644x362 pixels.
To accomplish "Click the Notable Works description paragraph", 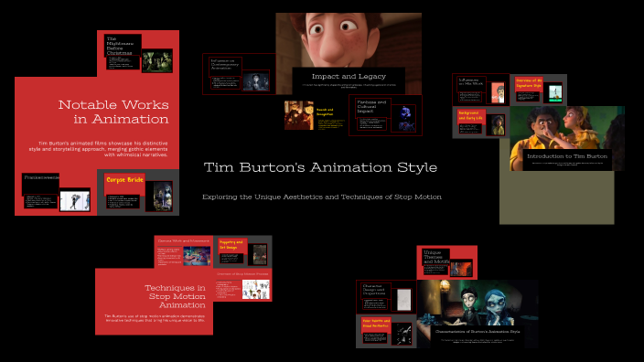I will tap(98, 149).
